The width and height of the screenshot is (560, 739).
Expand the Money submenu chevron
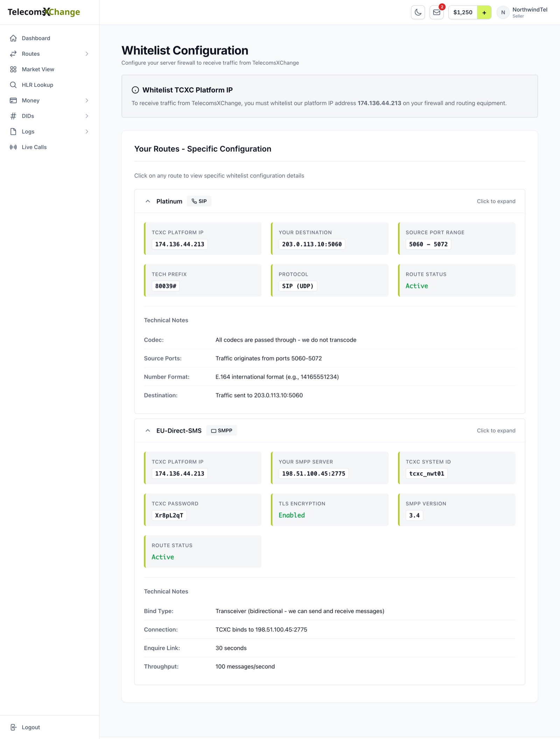click(87, 100)
